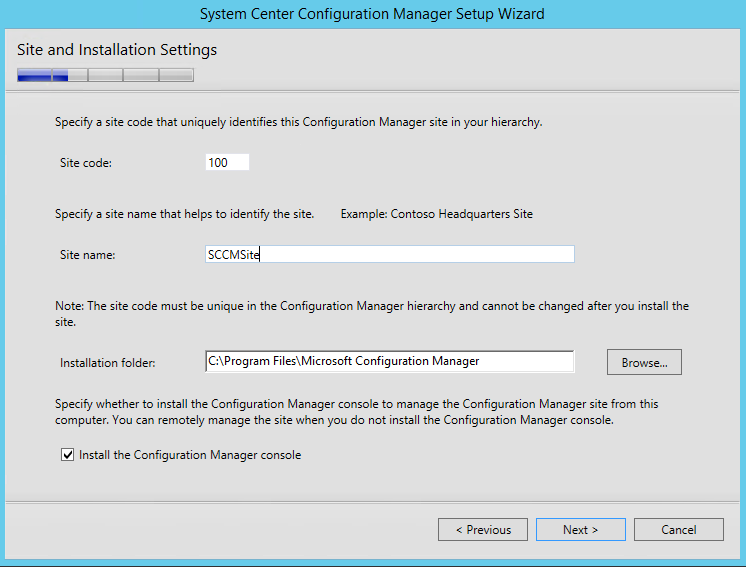Click the System Center Configuration Manager title bar

point(372,14)
